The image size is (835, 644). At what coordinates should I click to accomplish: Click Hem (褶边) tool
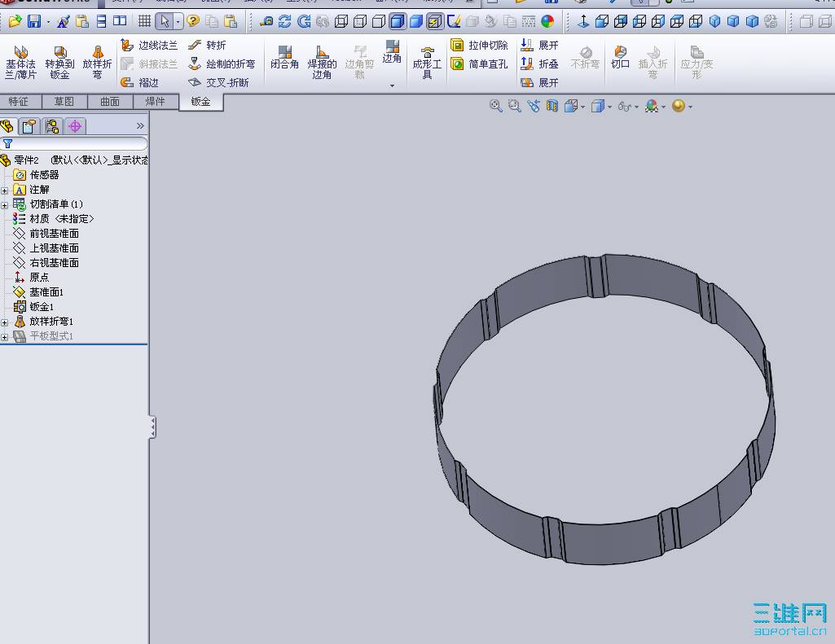tap(139, 82)
